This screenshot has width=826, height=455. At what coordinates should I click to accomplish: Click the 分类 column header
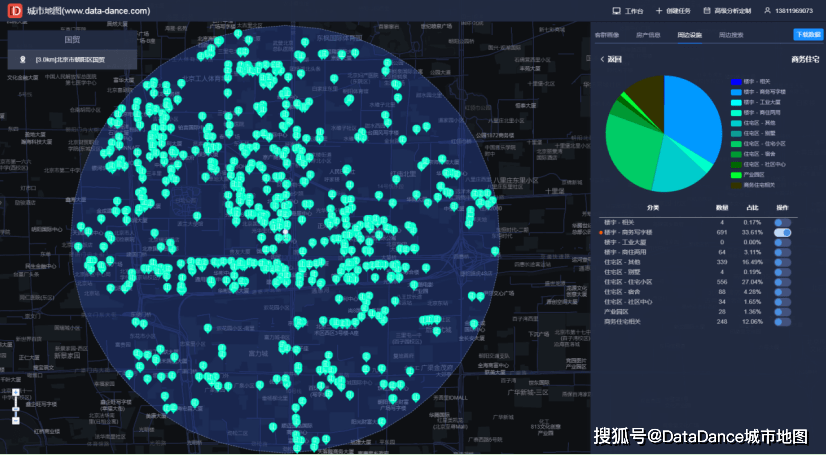[x=653, y=208]
